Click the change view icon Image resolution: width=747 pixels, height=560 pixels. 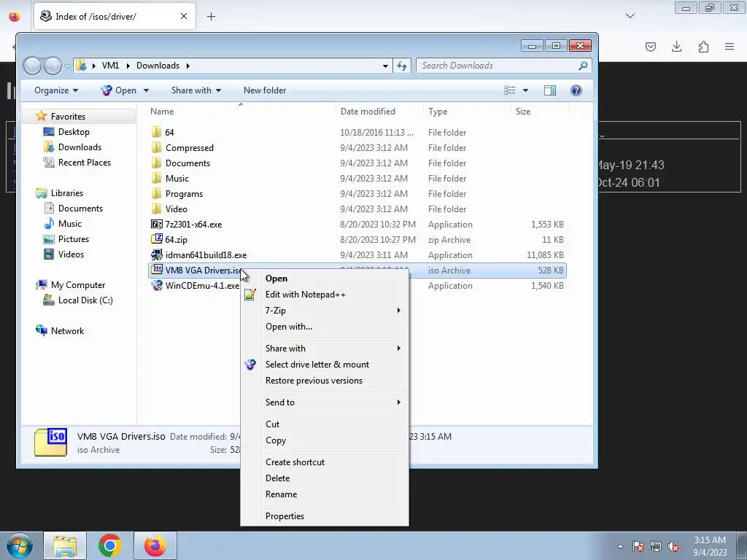[x=509, y=90]
